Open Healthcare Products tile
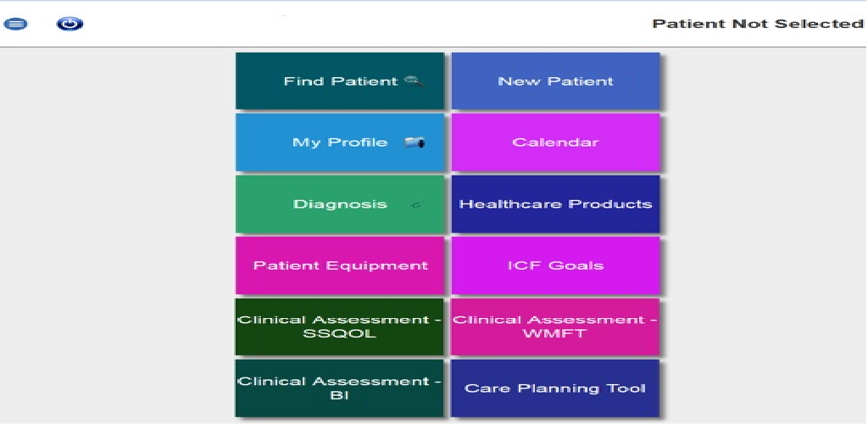Screen dimensions: 868x424 point(555,204)
